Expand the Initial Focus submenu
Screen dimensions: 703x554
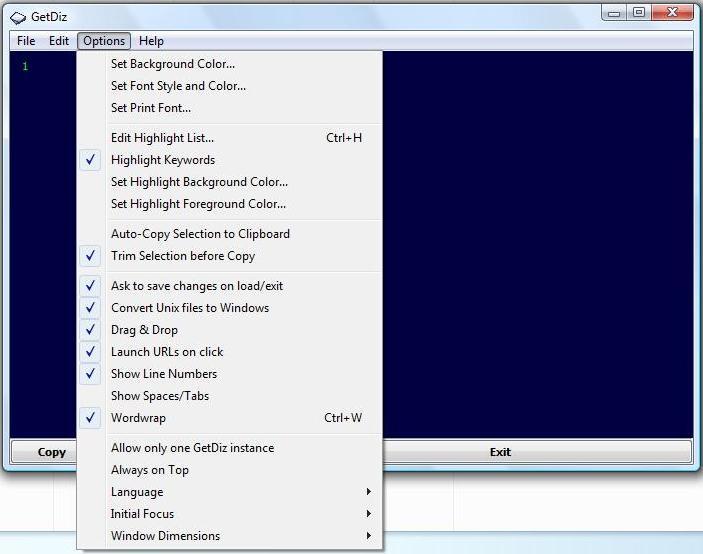click(230, 513)
